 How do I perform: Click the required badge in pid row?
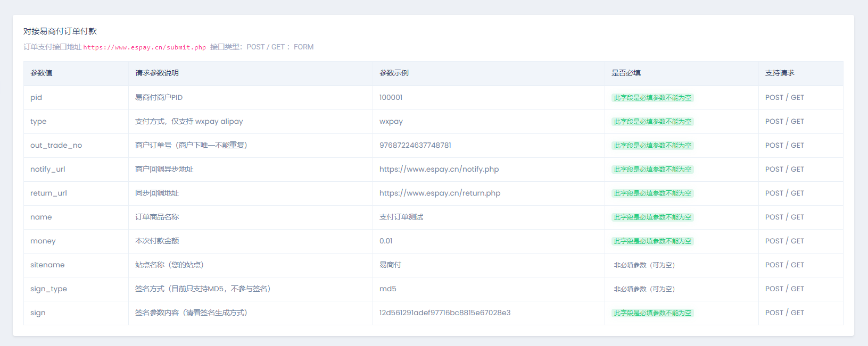pyautogui.click(x=652, y=98)
